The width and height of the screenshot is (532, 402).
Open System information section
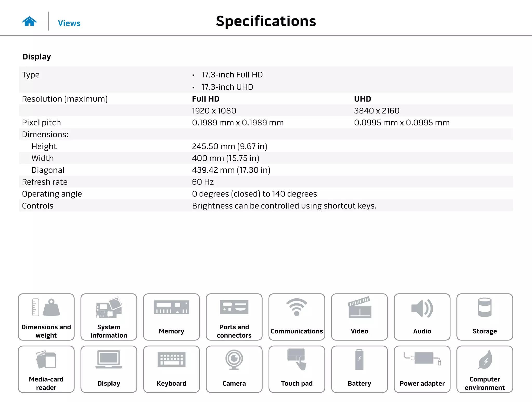[109, 317]
